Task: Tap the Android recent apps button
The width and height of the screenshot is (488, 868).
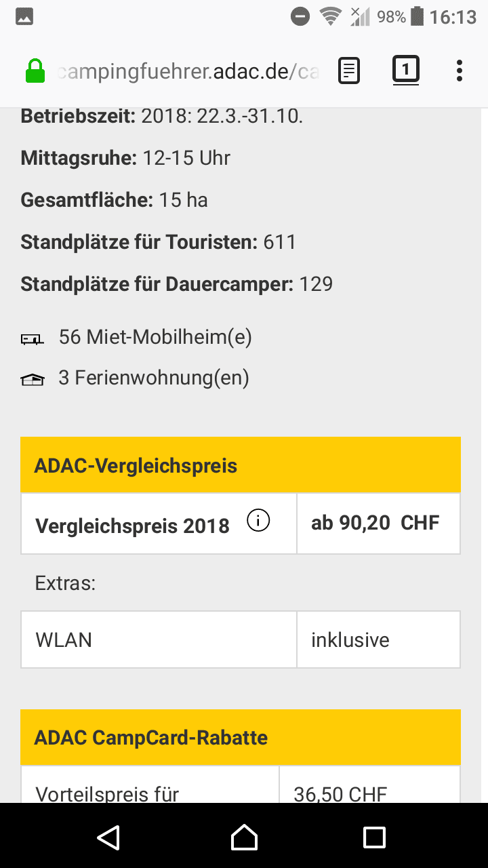Action: click(374, 837)
